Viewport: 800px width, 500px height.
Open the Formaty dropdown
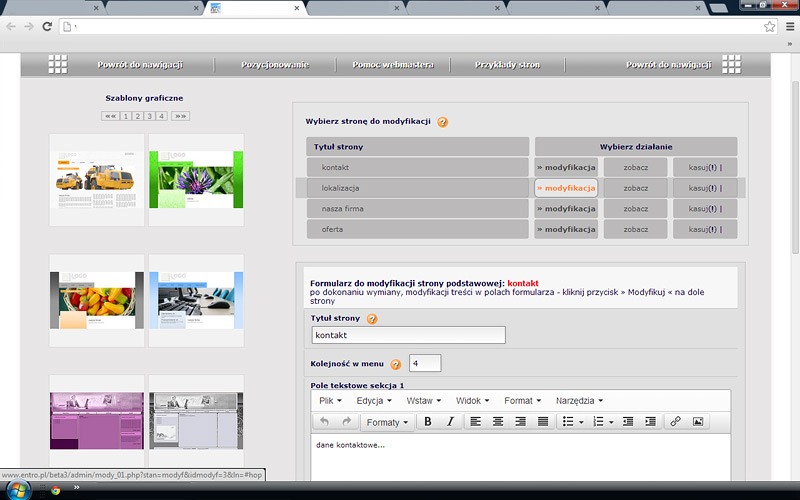click(x=387, y=422)
